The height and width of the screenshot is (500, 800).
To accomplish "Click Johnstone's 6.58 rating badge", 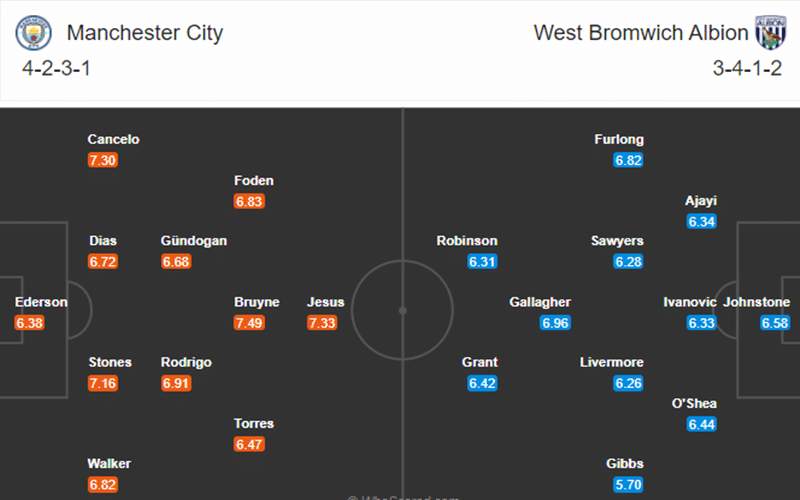I will point(774,323).
